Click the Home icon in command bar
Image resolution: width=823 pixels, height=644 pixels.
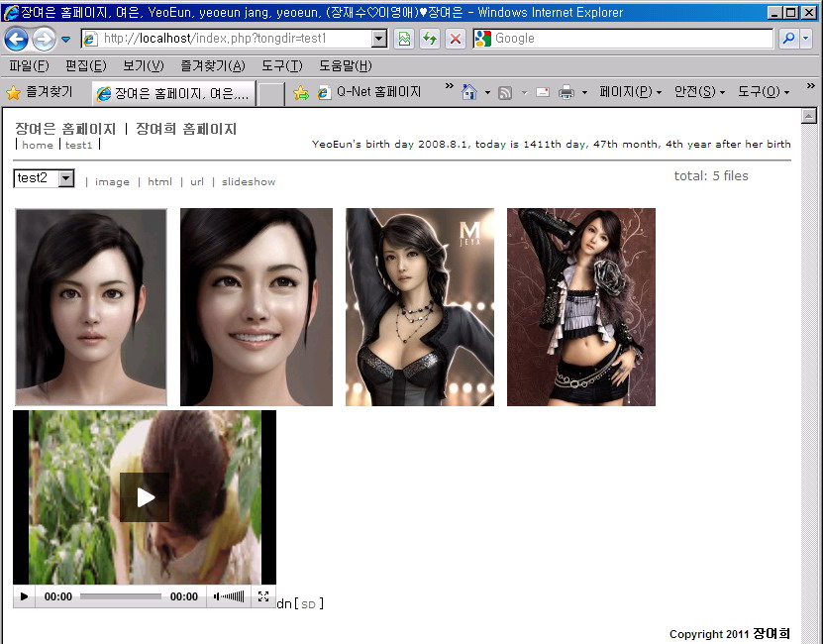pos(469,92)
